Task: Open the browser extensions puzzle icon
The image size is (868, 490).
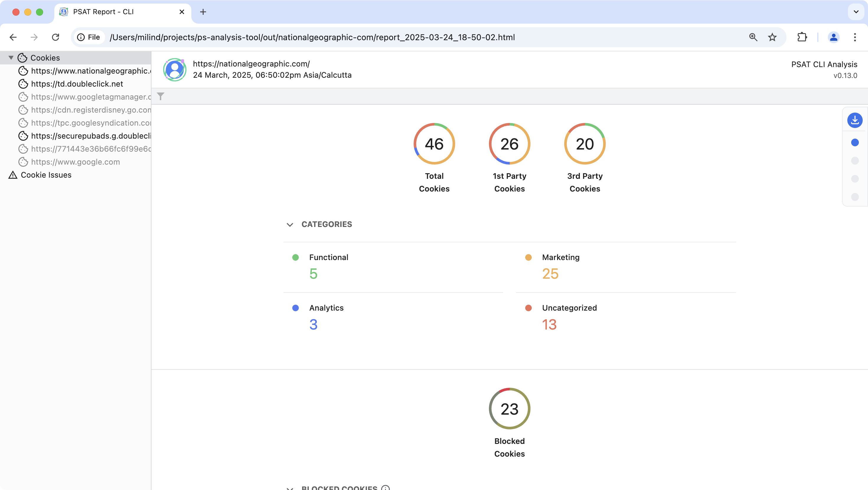Action: point(802,38)
